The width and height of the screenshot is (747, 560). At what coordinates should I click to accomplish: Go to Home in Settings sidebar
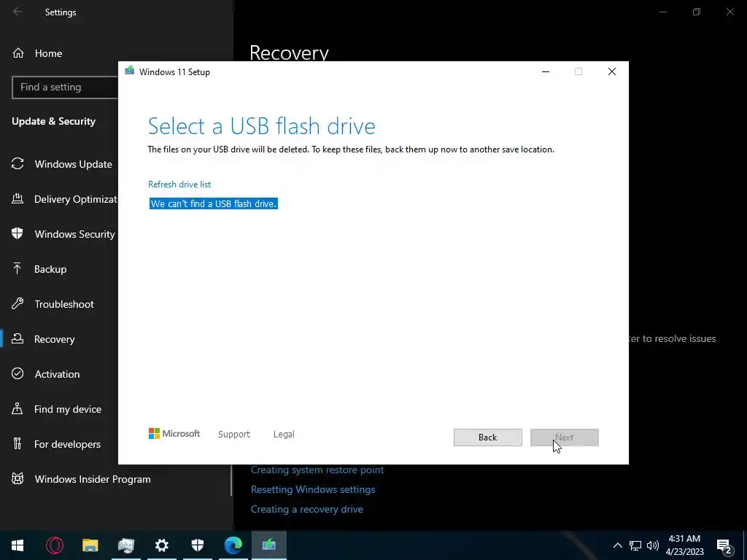pos(48,53)
